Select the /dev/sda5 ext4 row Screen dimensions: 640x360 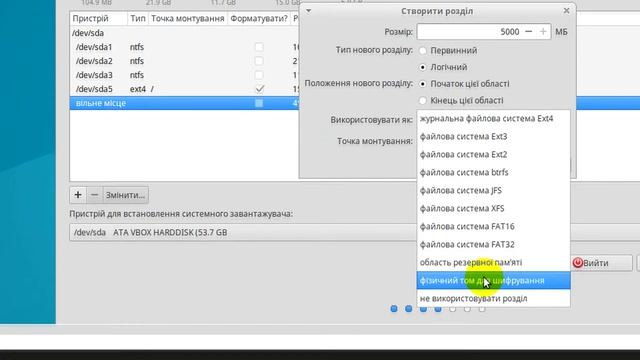184,89
